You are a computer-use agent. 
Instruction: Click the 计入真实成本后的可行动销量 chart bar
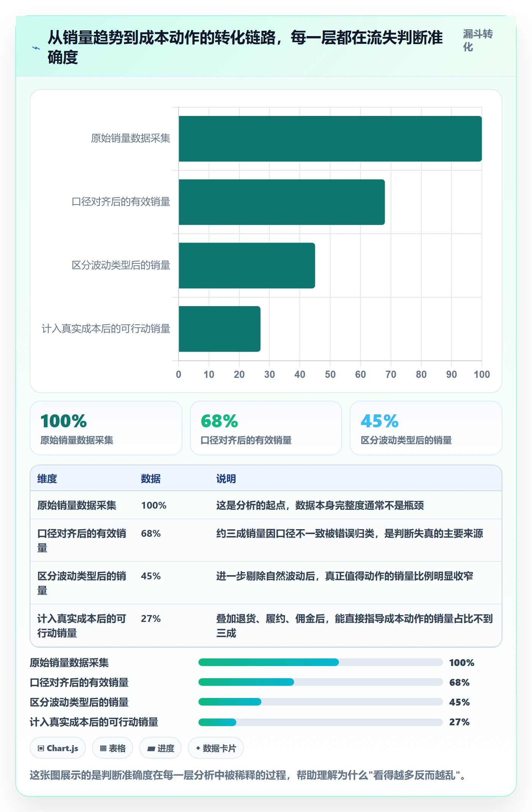coord(219,329)
